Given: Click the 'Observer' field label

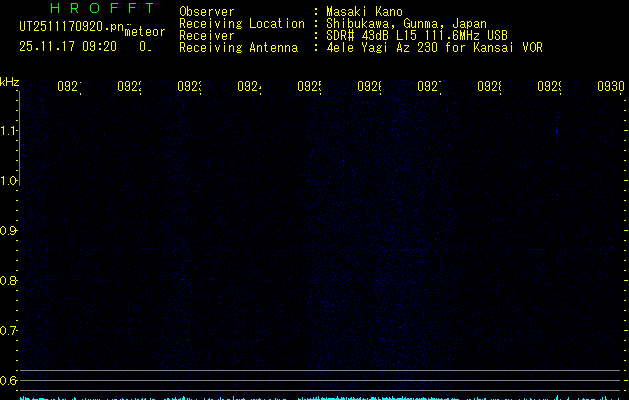Looking at the screenshot, I should [x=207, y=12].
